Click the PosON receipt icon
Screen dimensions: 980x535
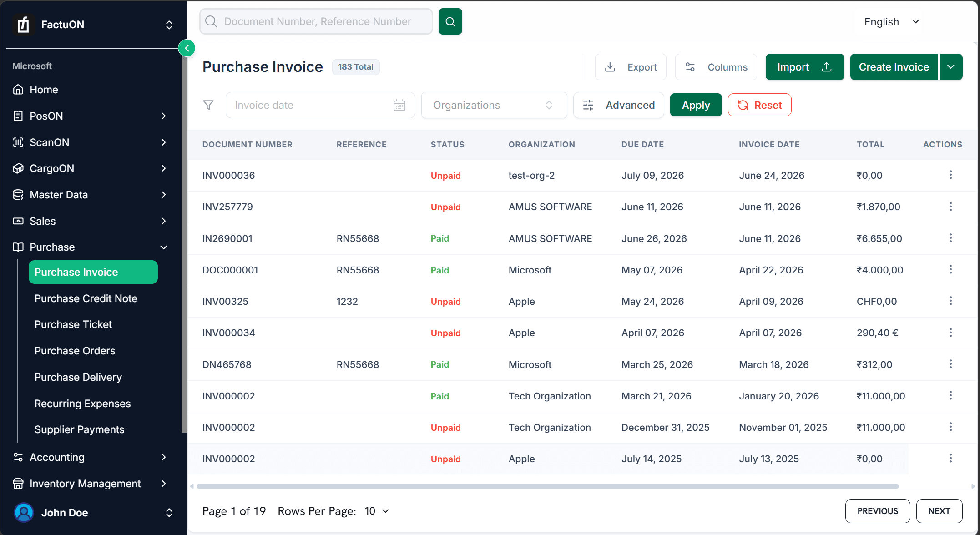pos(18,116)
